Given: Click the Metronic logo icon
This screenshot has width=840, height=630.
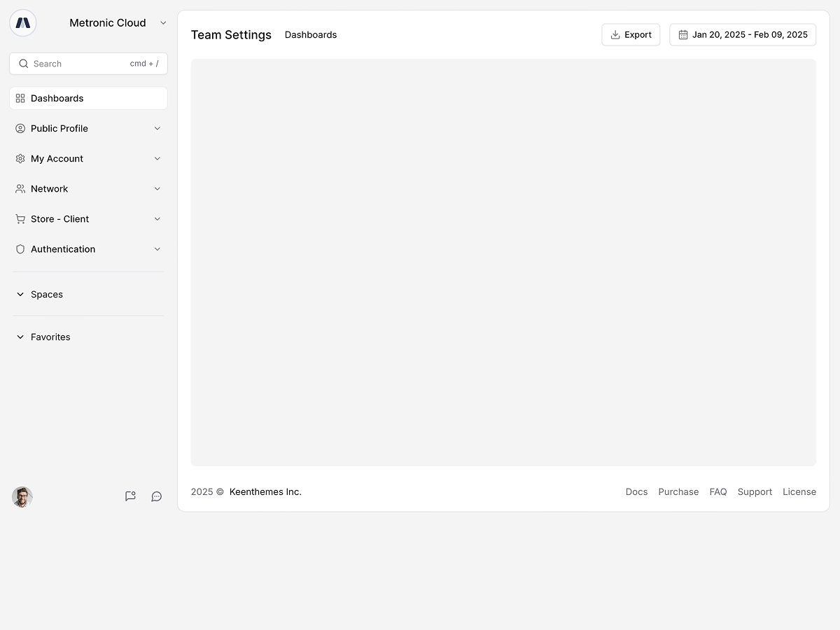Looking at the screenshot, I should pyautogui.click(x=23, y=23).
